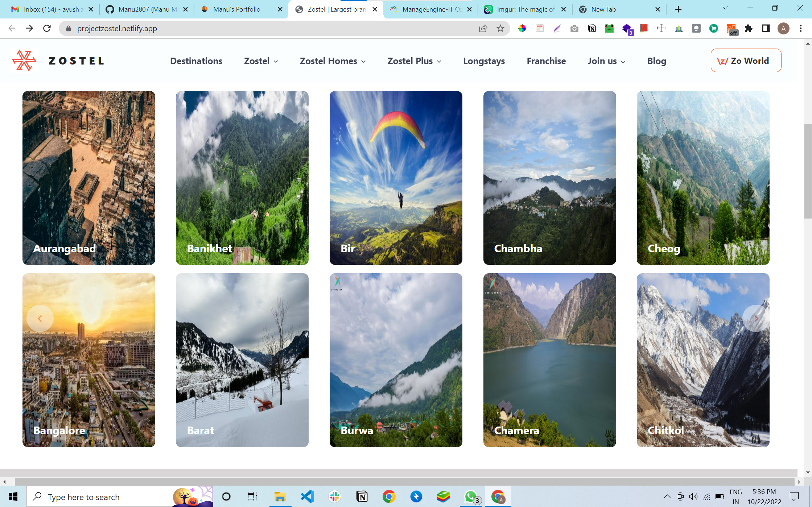Open the Franchise link

546,61
